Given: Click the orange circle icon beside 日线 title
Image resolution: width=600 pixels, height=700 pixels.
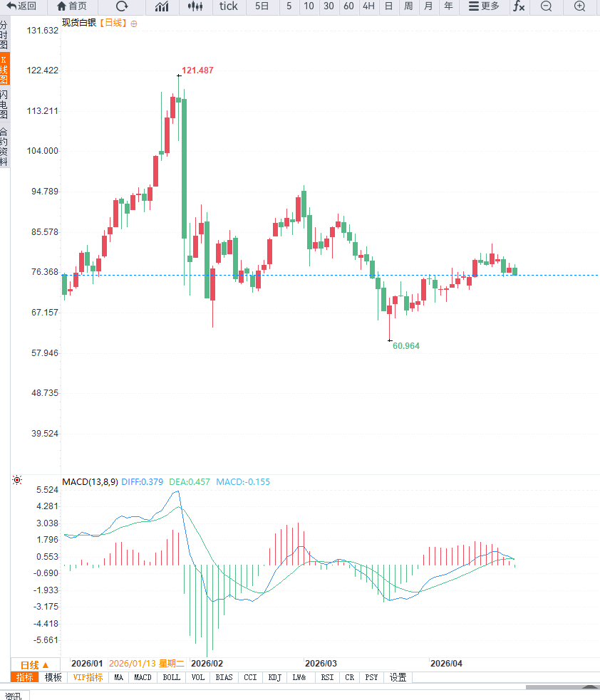Looking at the screenshot, I should click(x=133, y=23).
